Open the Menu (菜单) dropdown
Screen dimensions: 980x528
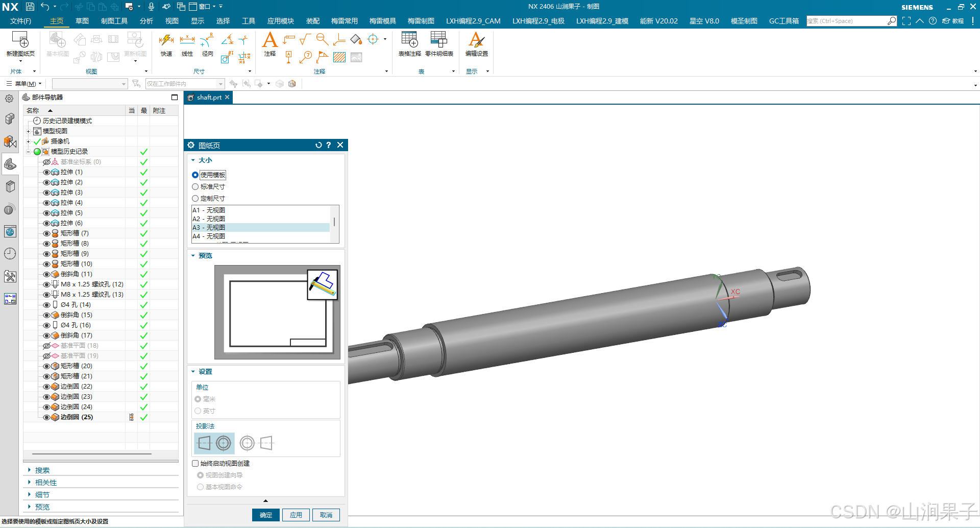pyautogui.click(x=24, y=84)
